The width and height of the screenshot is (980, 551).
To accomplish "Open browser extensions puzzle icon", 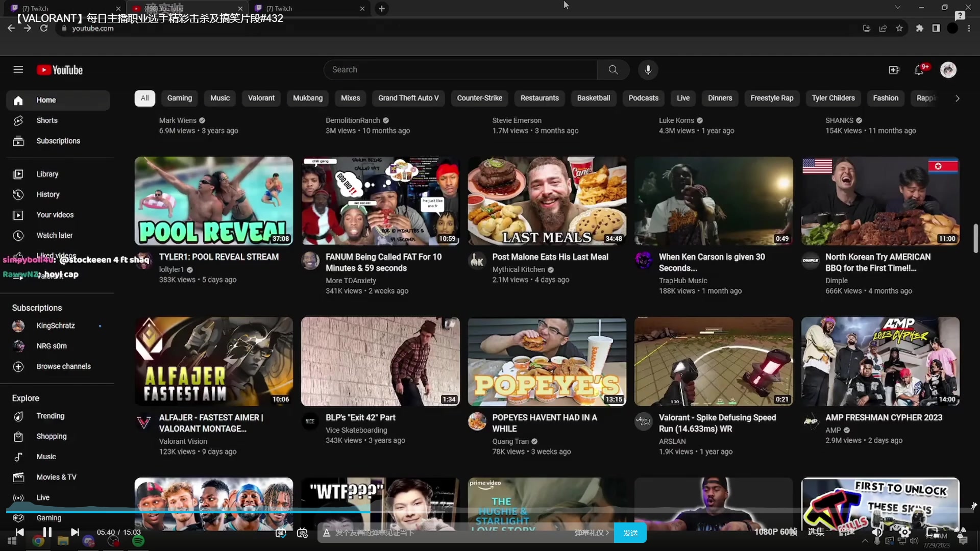I will (x=919, y=28).
